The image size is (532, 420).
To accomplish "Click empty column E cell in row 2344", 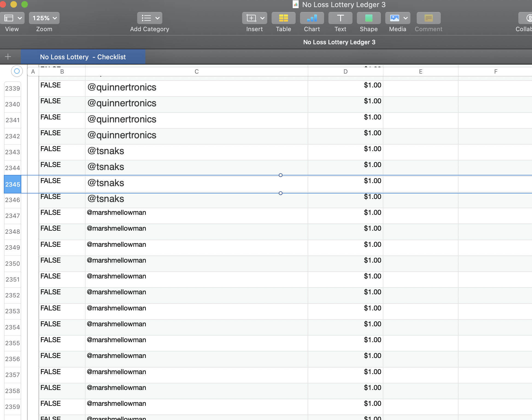I will pos(421,168).
